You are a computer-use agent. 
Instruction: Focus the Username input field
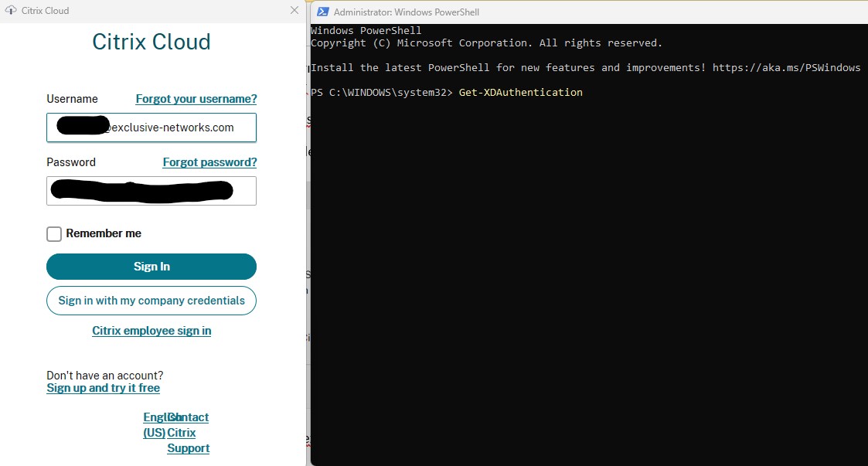click(x=151, y=128)
